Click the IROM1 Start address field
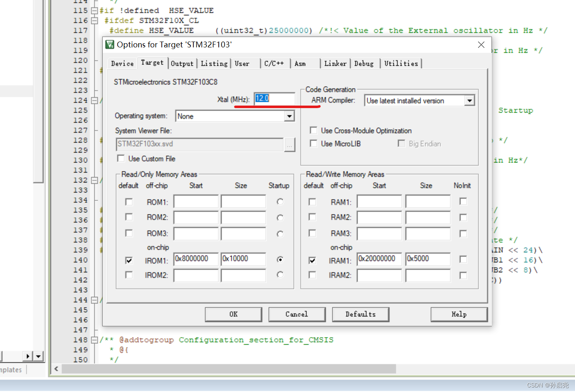This screenshot has width=575, height=392. pyautogui.click(x=196, y=259)
